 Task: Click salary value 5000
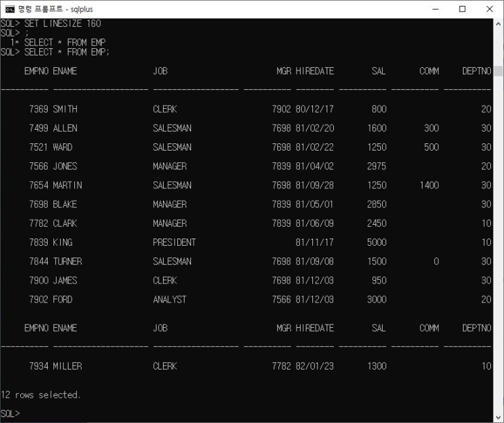point(377,242)
